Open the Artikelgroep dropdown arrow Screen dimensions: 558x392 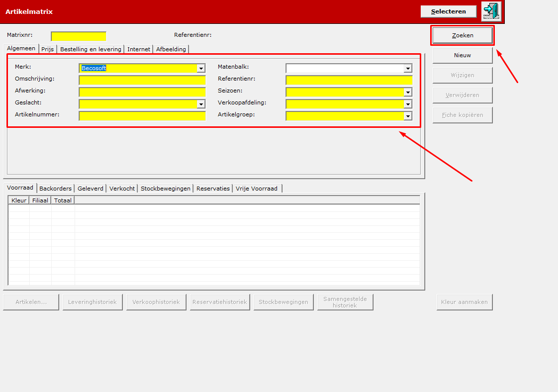(x=408, y=116)
